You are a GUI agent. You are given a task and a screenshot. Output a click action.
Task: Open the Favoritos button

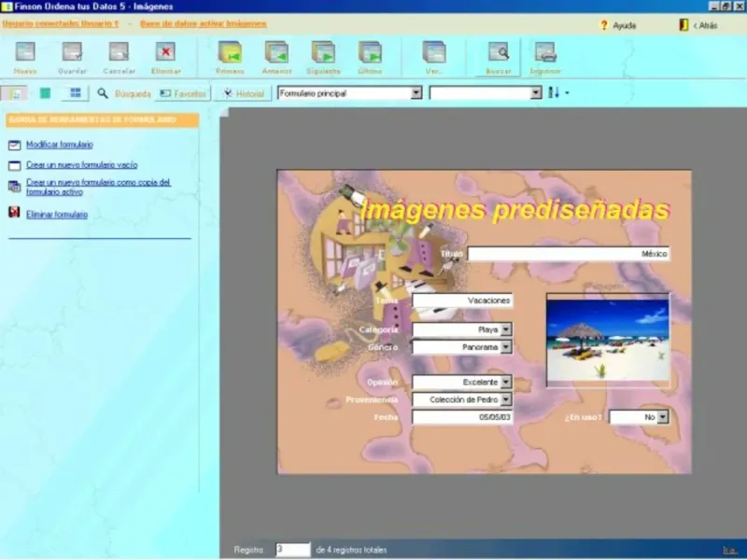[x=183, y=94]
